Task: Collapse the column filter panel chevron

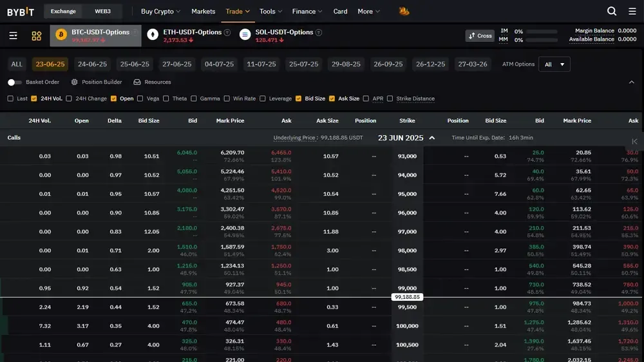Action: click(x=632, y=82)
